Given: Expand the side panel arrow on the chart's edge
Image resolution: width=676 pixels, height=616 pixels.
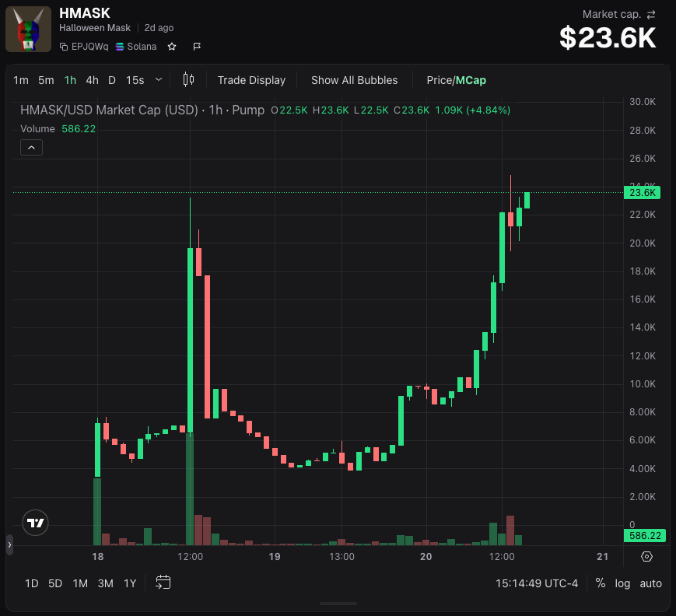Looking at the screenshot, I should coord(9,545).
